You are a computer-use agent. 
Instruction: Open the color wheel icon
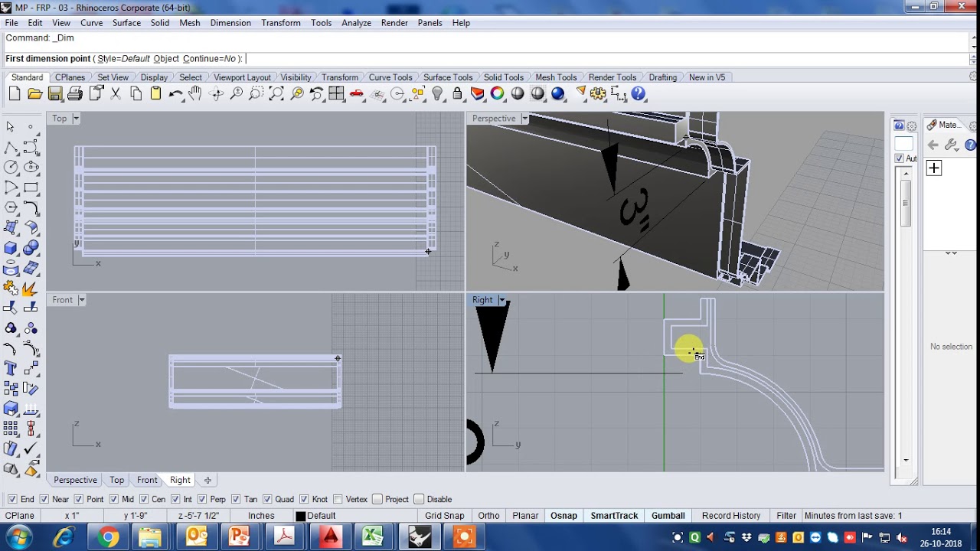pyautogui.click(x=498, y=94)
